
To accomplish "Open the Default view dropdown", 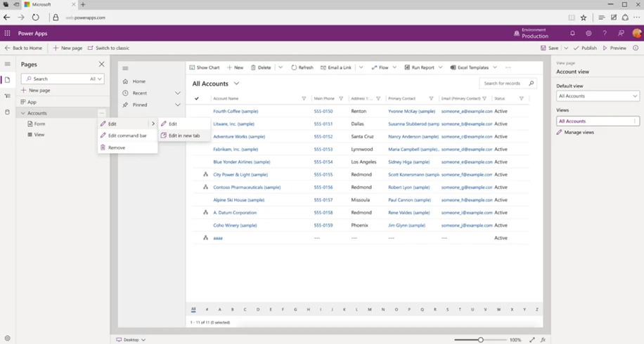I will pyautogui.click(x=598, y=96).
